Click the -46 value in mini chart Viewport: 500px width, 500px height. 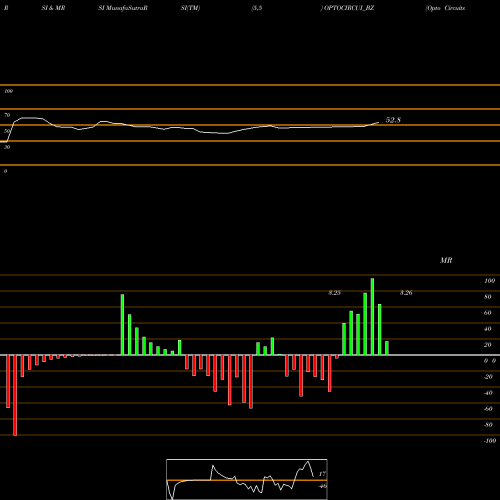[322, 486]
